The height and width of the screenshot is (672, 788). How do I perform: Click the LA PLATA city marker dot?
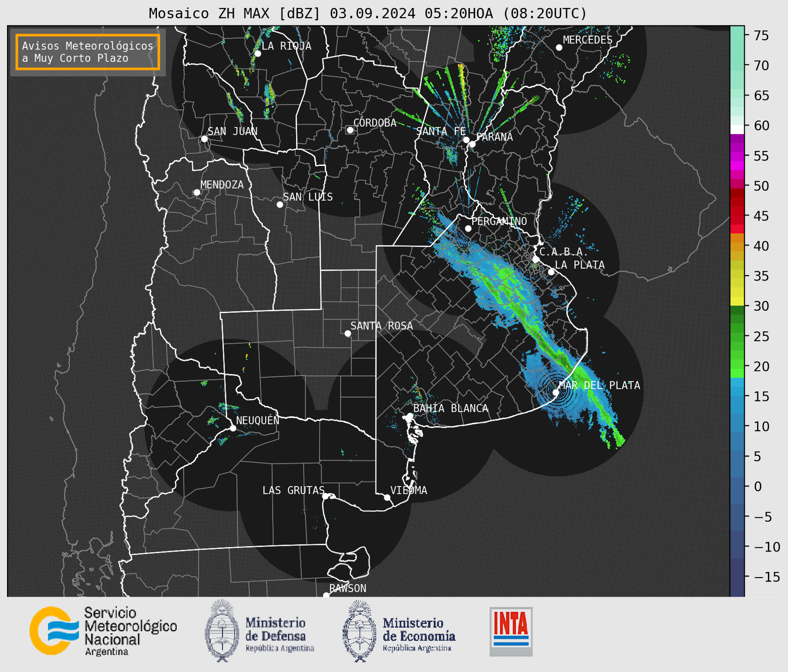click(551, 272)
